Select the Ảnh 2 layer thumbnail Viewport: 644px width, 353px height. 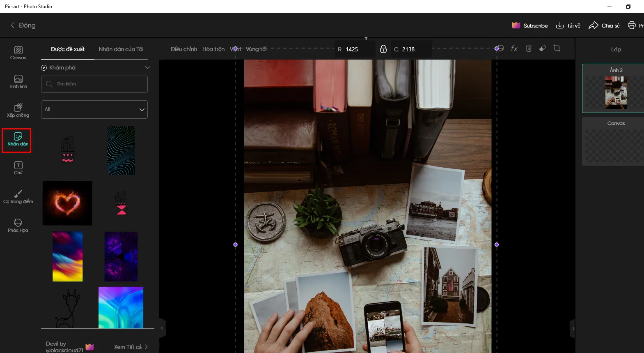pyautogui.click(x=616, y=93)
